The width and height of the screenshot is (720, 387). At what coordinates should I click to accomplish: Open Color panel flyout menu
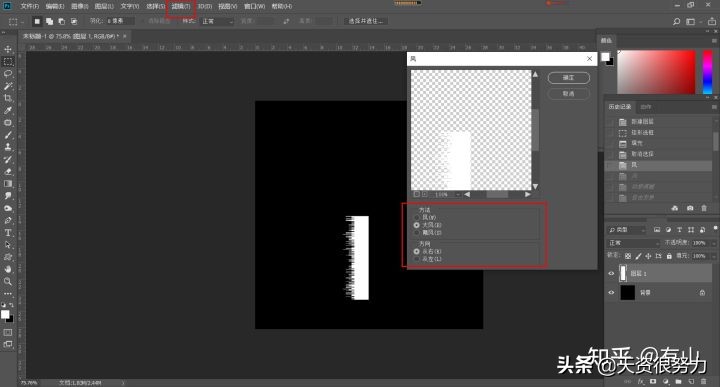714,40
